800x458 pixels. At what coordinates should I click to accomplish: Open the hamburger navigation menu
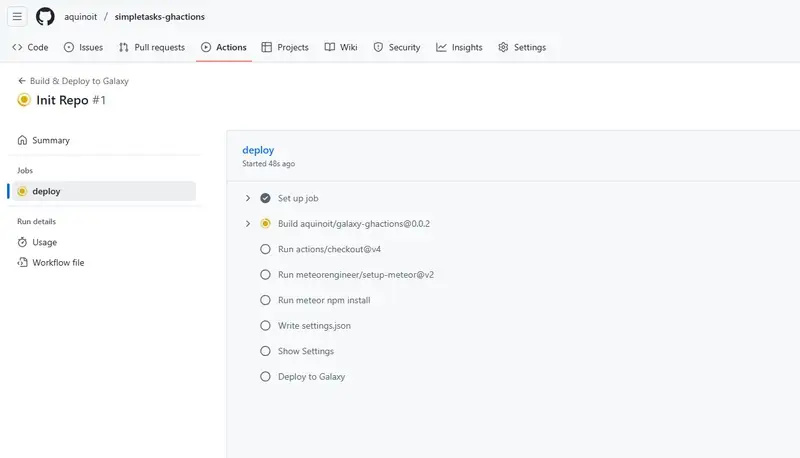(x=17, y=16)
